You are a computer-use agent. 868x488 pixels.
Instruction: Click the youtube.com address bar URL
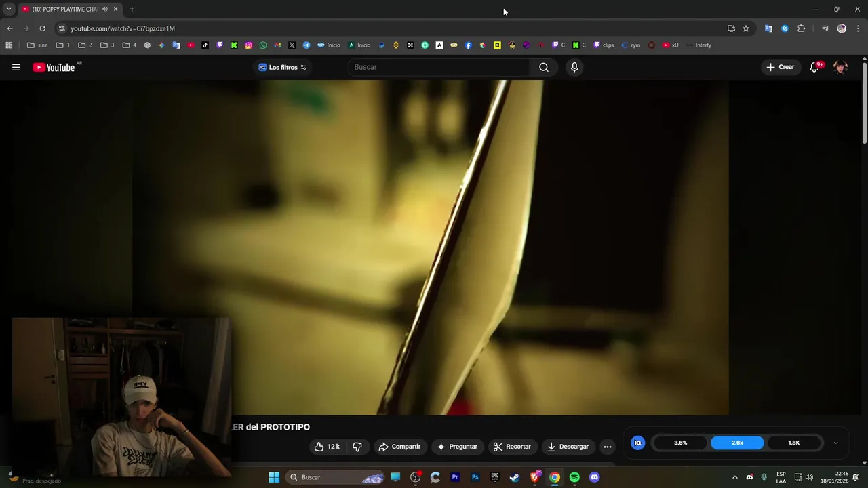123,28
